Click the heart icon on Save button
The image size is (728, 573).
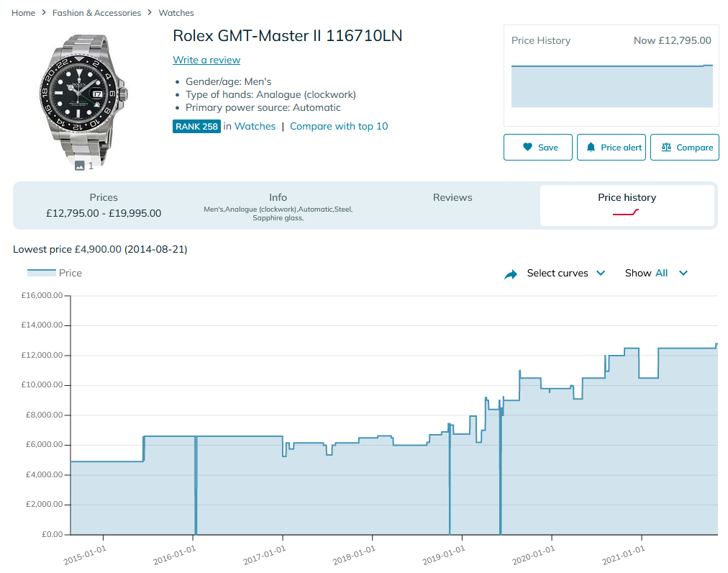(527, 147)
